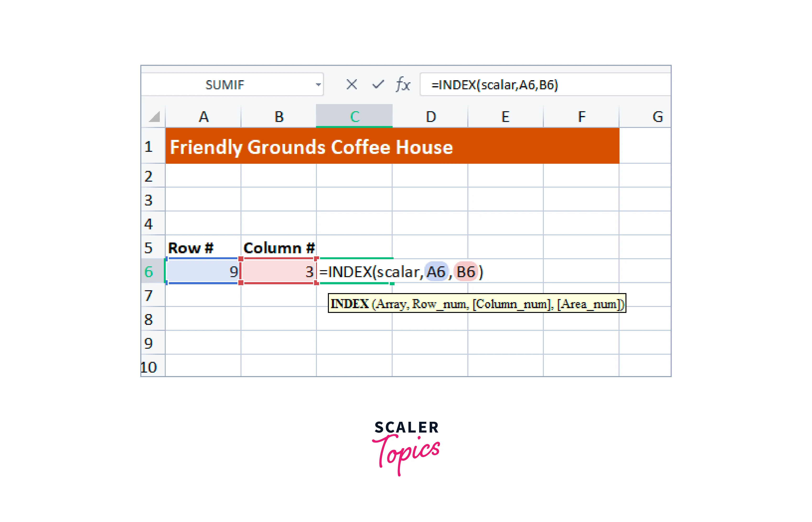812x522 pixels.
Task: Click cell B6 containing 3
Action: tap(279, 272)
